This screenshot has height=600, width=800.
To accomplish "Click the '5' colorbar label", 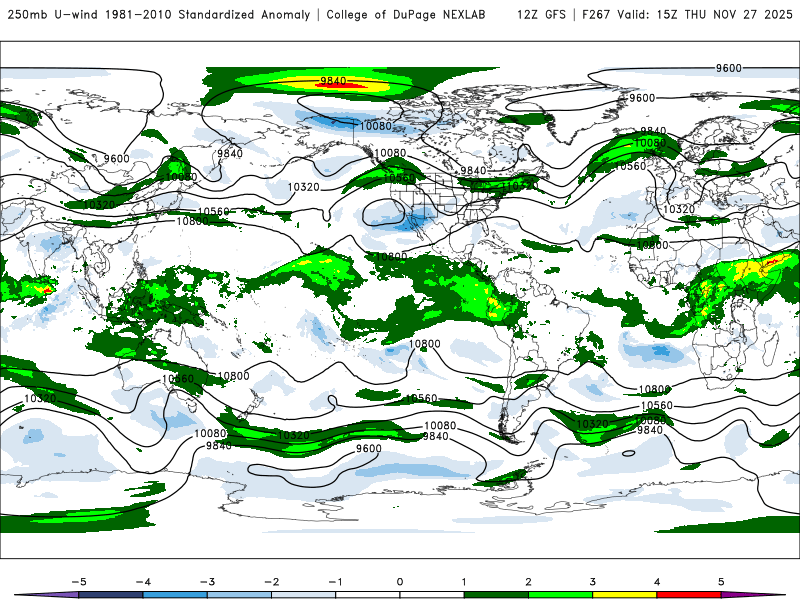I will [x=721, y=582].
